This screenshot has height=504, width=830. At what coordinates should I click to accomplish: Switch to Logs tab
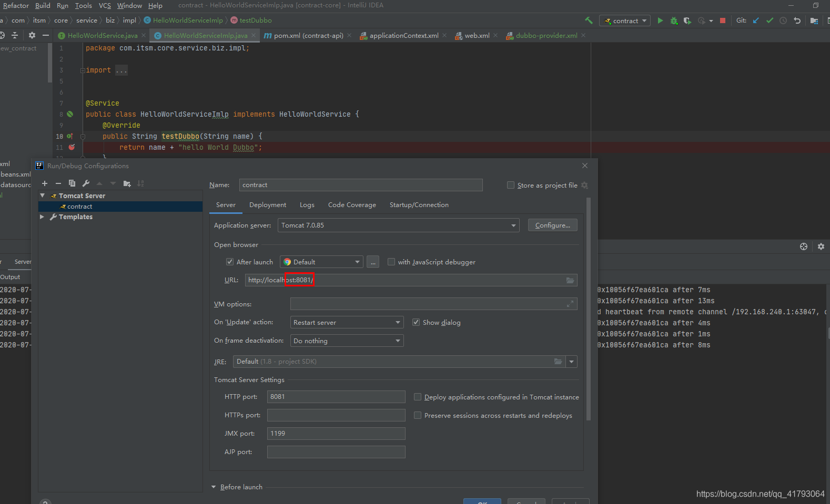tap(307, 205)
